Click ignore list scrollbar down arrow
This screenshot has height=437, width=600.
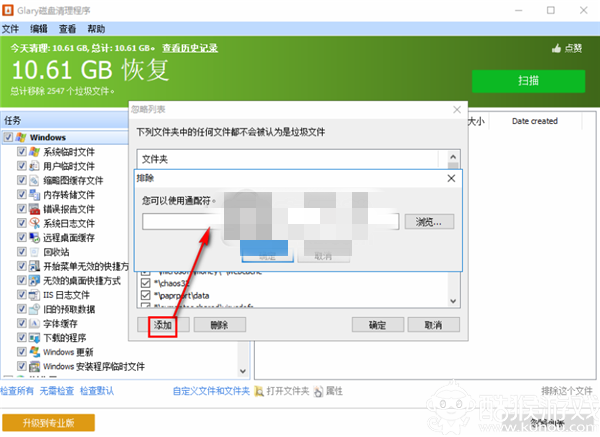[453, 301]
